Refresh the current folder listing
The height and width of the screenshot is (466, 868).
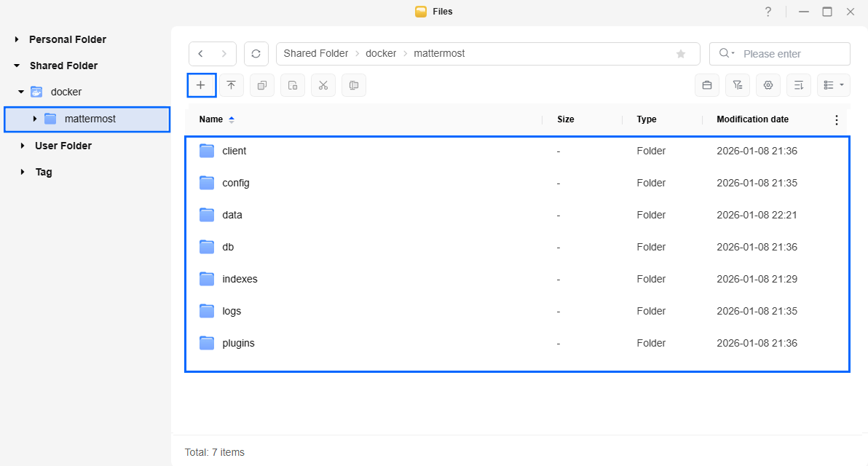tap(256, 54)
